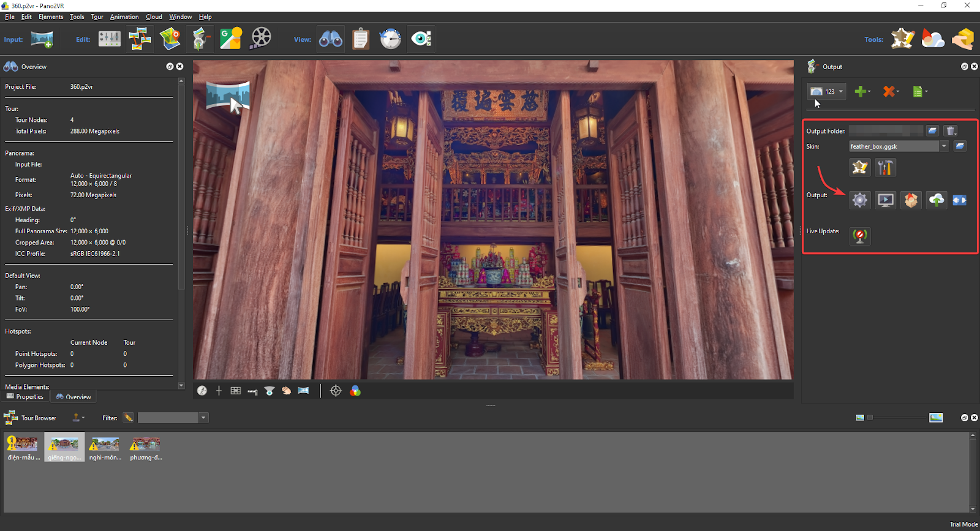Image resolution: width=980 pixels, height=531 pixels.
Task: Open the Skin feather_box.ggsk dropdown arrow
Action: coord(944,146)
